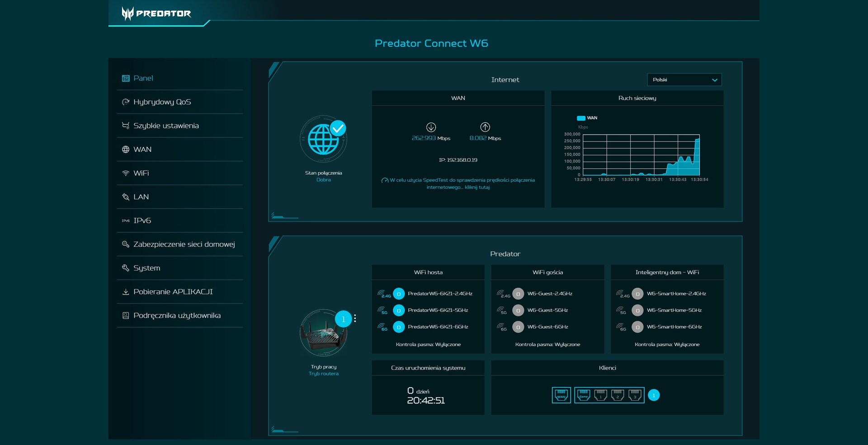
Task: Click the W6-SmartHome-6GHz client count badge
Action: click(637, 327)
